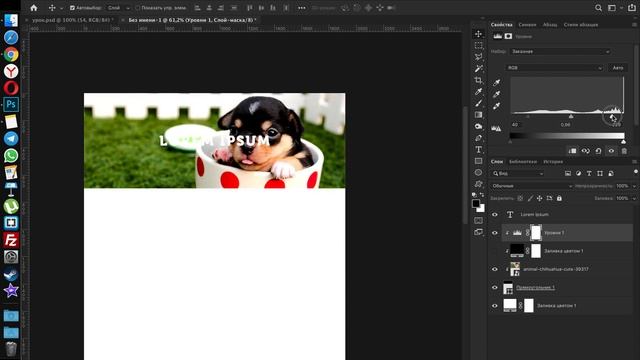Click the lock transparent pixels icon

[x=520, y=198]
